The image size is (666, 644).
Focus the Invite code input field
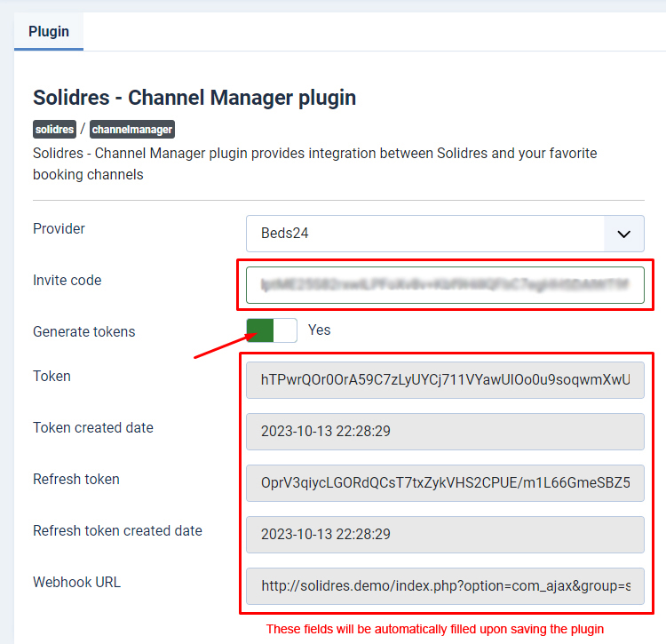pos(445,284)
